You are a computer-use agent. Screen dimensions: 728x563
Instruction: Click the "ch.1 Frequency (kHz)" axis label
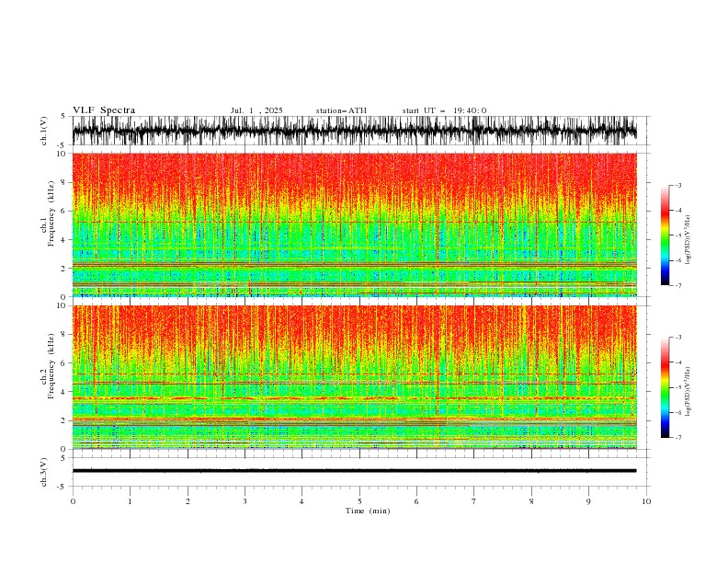pyautogui.click(x=47, y=213)
